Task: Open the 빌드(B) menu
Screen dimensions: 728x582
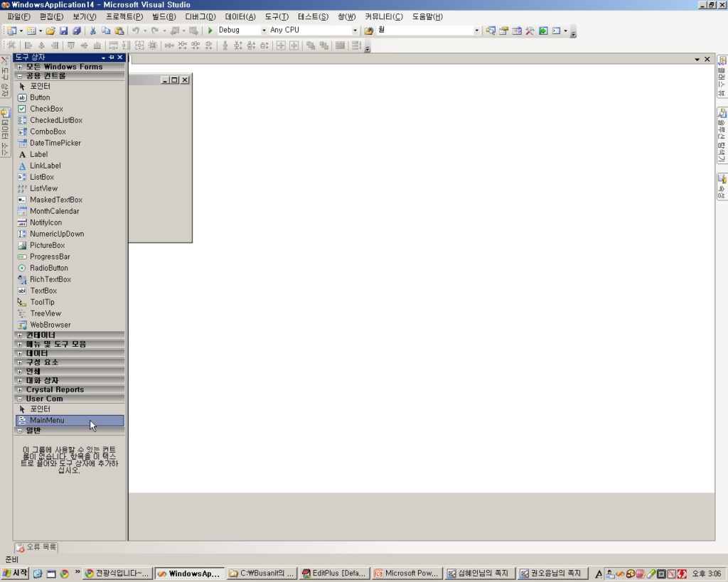Action: (x=164, y=17)
